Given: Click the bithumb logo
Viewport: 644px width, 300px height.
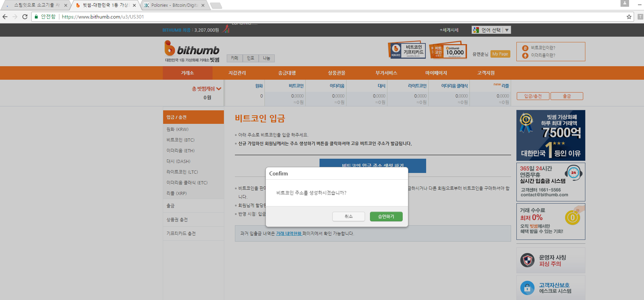Looking at the screenshot, I should pyautogui.click(x=192, y=51).
